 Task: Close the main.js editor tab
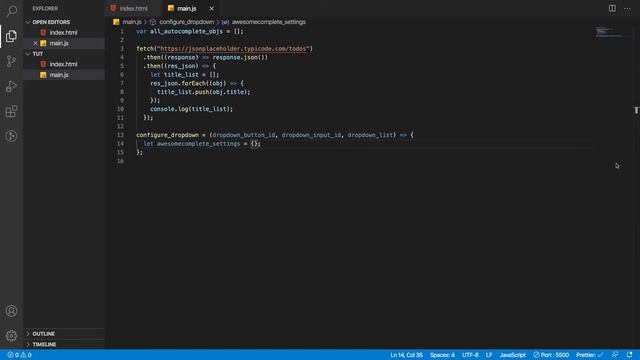pos(211,9)
